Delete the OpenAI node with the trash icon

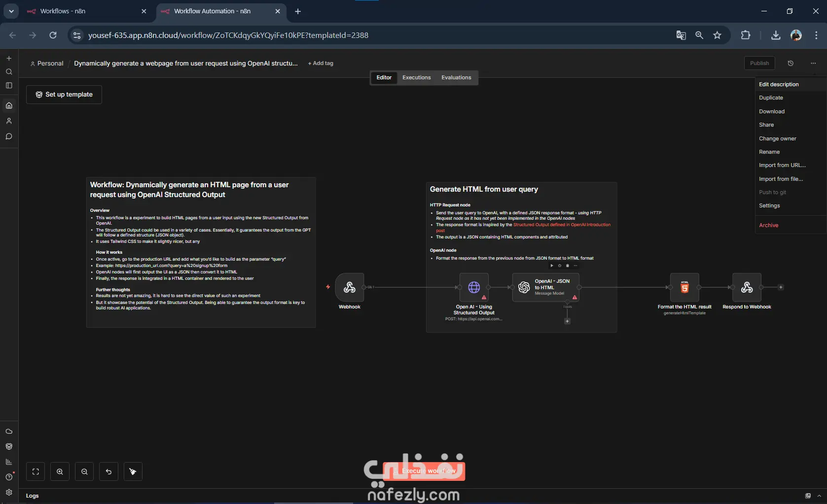(568, 266)
